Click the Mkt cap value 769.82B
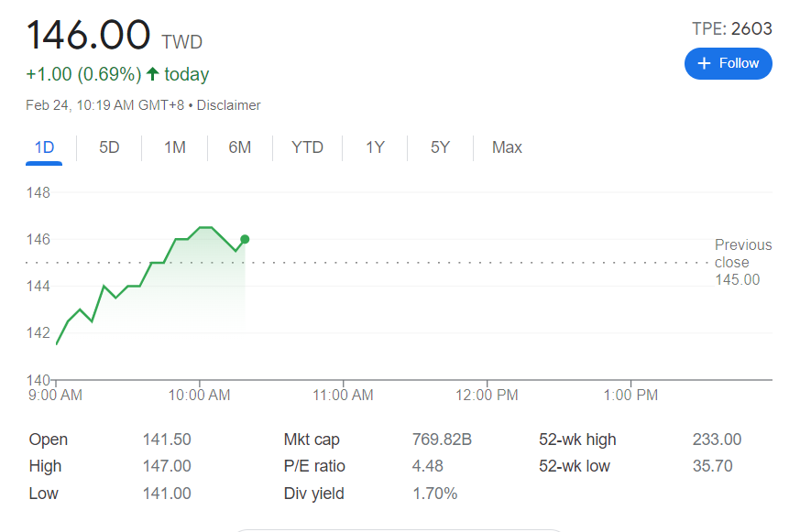 point(442,440)
